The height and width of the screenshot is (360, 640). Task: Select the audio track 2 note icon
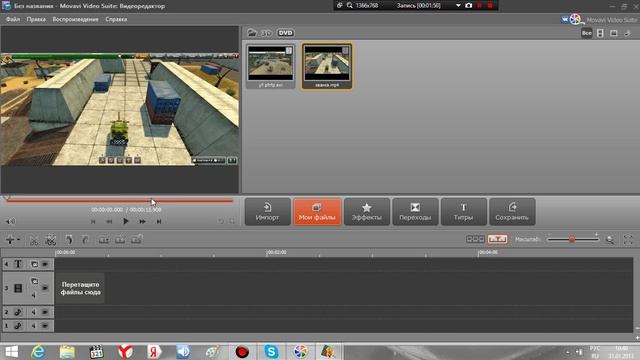pos(18,312)
